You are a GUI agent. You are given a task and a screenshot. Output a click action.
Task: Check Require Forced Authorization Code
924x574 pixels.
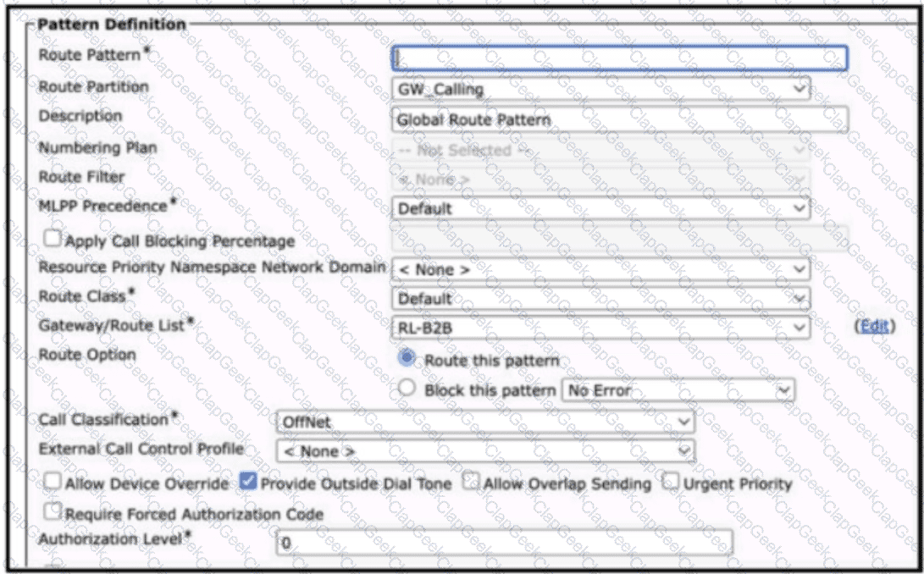[x=53, y=512]
